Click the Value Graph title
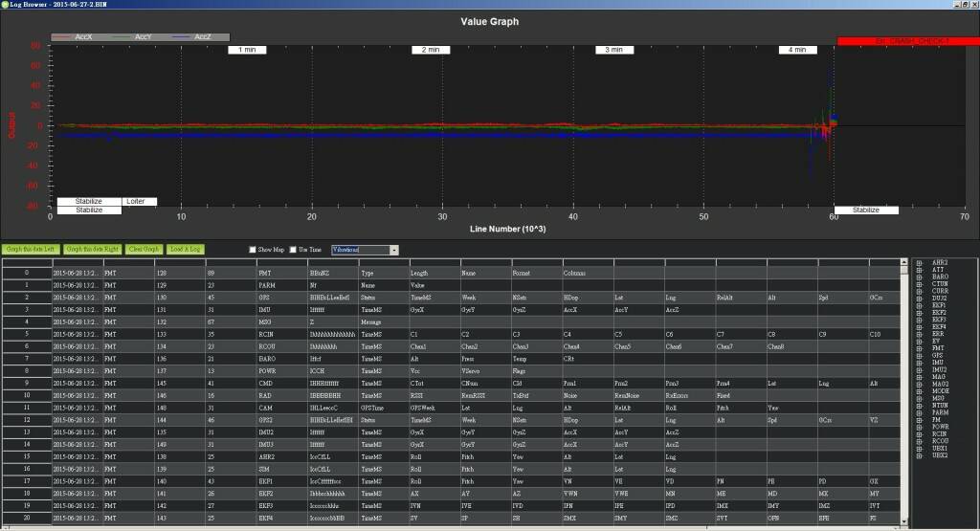 [489, 22]
